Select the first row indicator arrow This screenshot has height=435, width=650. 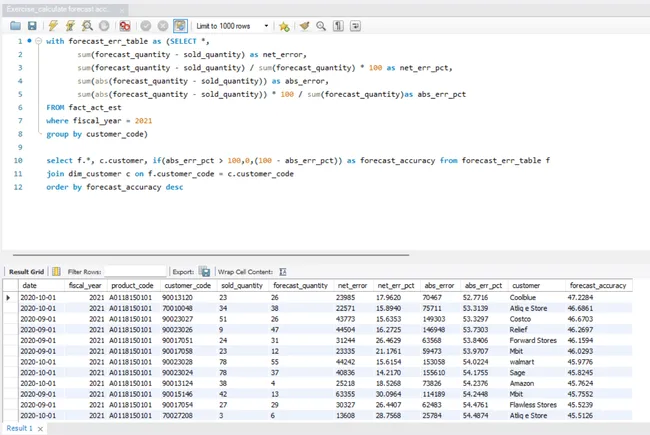pos(8,297)
